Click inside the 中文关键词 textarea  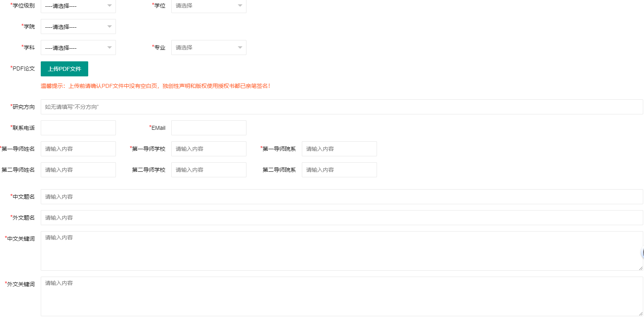click(341, 251)
